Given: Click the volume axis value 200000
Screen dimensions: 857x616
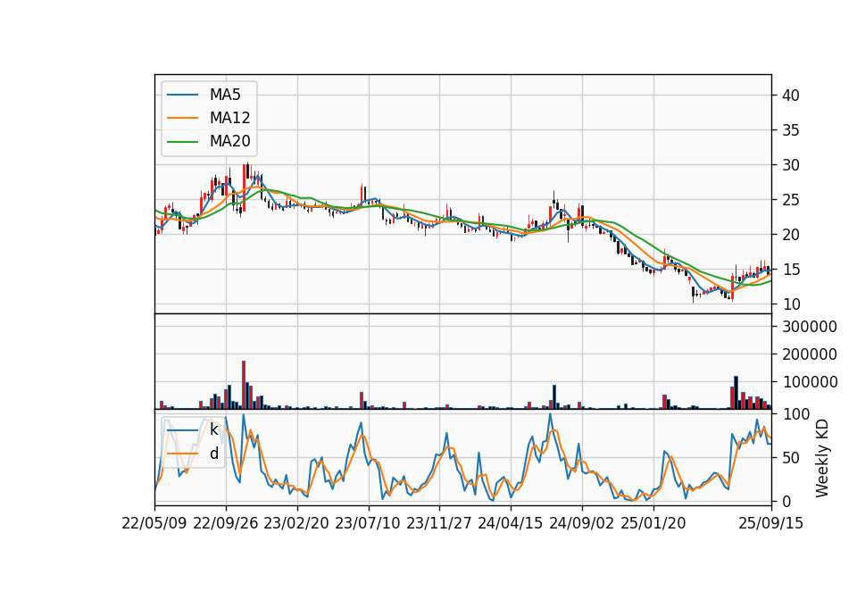Looking at the screenshot, I should [810, 354].
